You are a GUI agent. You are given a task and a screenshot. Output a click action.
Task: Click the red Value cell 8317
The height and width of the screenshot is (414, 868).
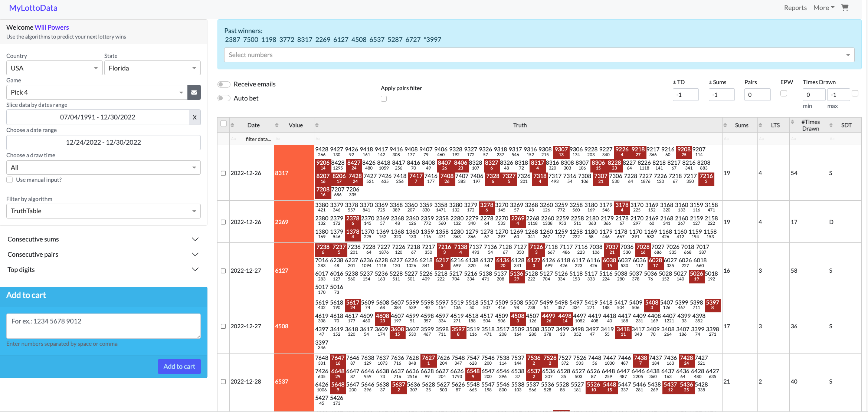294,173
